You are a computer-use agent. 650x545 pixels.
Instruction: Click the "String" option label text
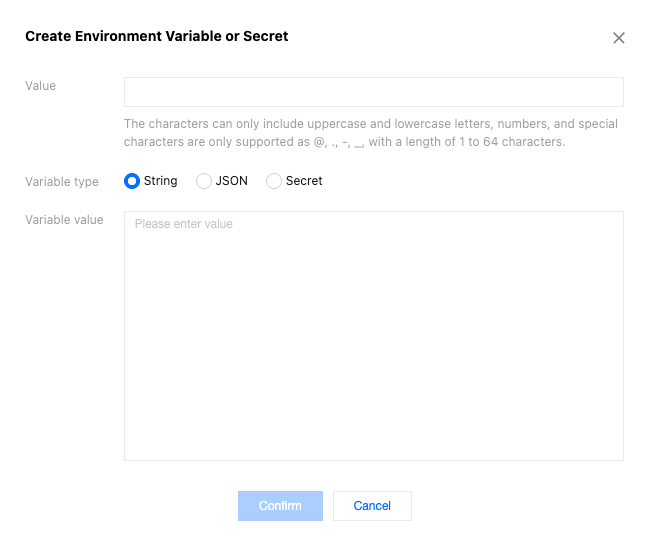pos(160,181)
